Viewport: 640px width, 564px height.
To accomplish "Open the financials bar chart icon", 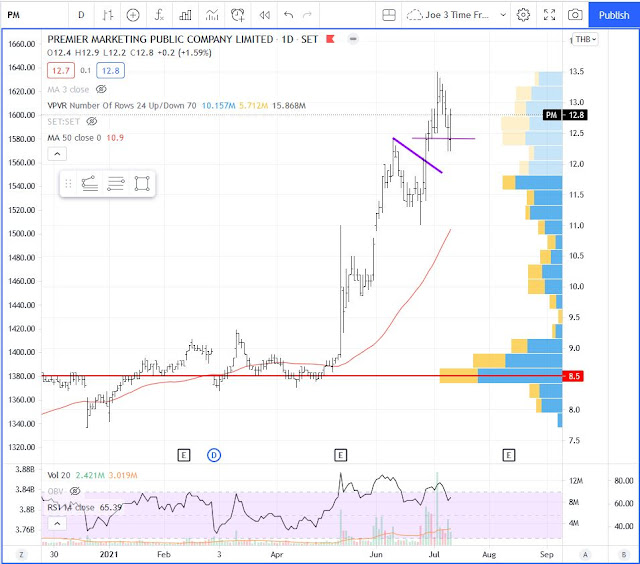I will (185, 15).
